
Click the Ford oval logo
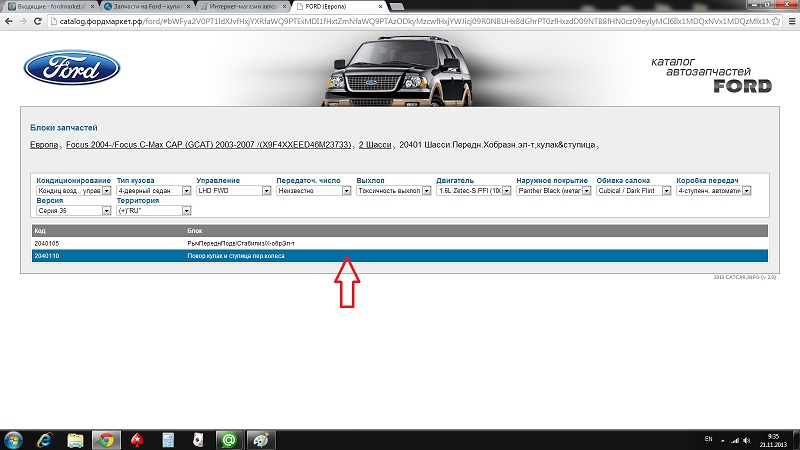tap(72, 67)
